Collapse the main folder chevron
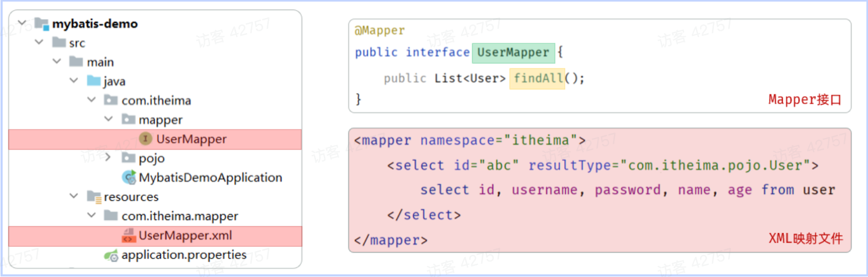 (57, 62)
